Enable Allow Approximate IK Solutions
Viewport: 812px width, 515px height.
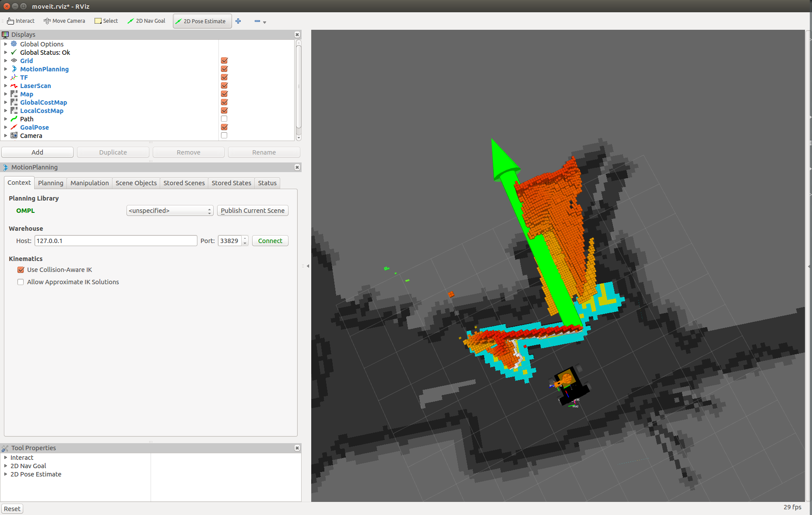pos(21,282)
